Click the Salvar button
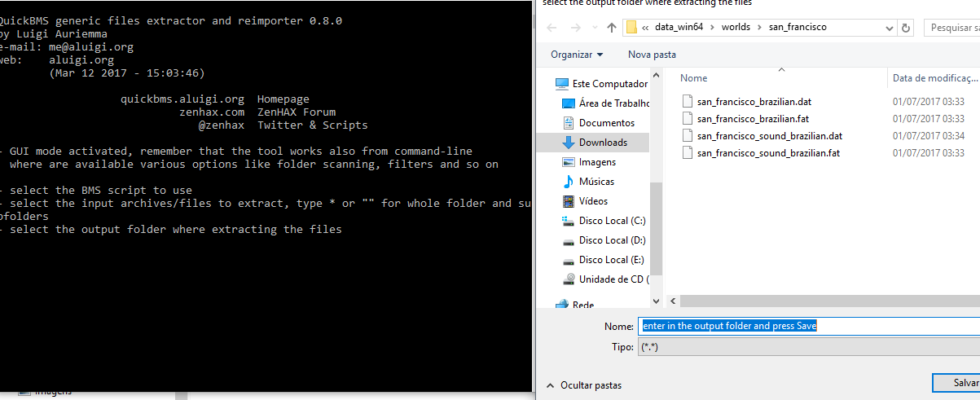This screenshot has width=980, height=400. click(956, 383)
